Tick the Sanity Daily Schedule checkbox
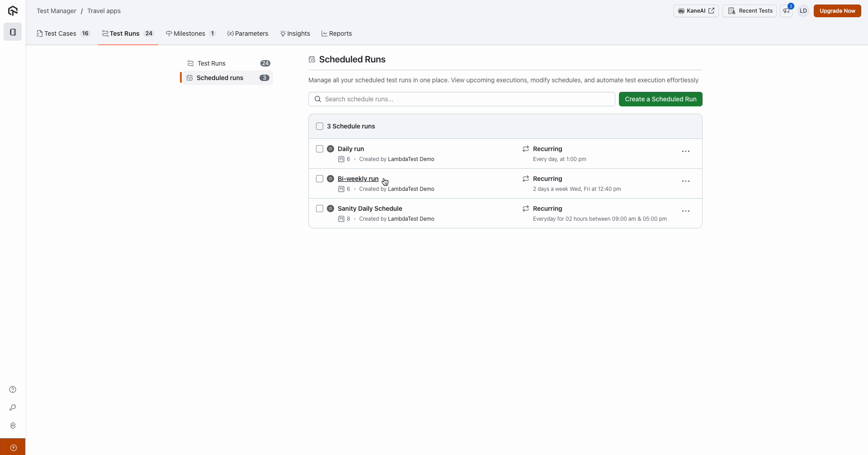This screenshot has width=868, height=455. coord(320,209)
